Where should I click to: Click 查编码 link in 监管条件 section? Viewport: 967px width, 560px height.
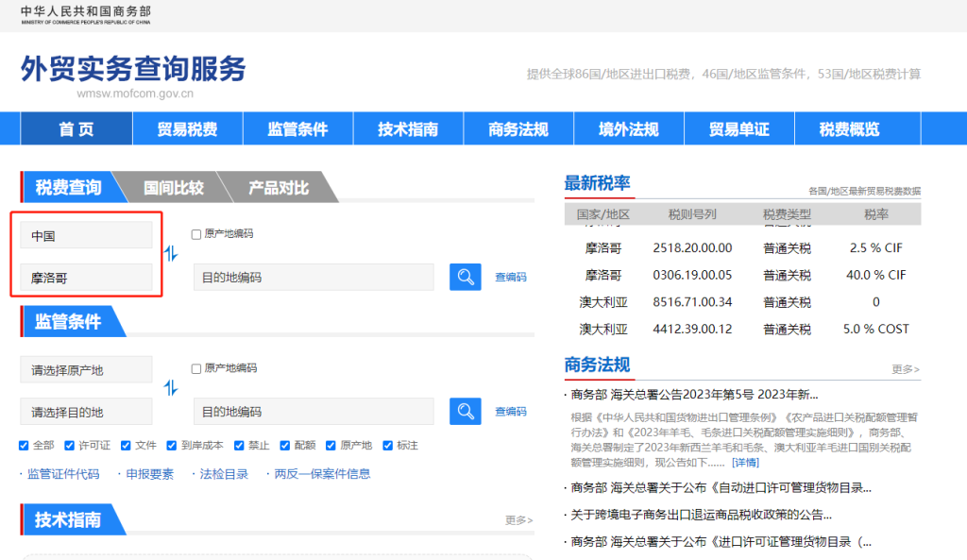511,412
